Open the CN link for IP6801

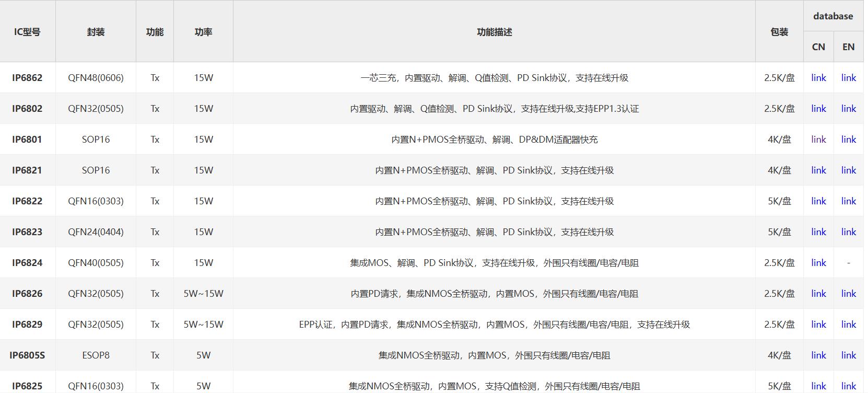tap(818, 140)
